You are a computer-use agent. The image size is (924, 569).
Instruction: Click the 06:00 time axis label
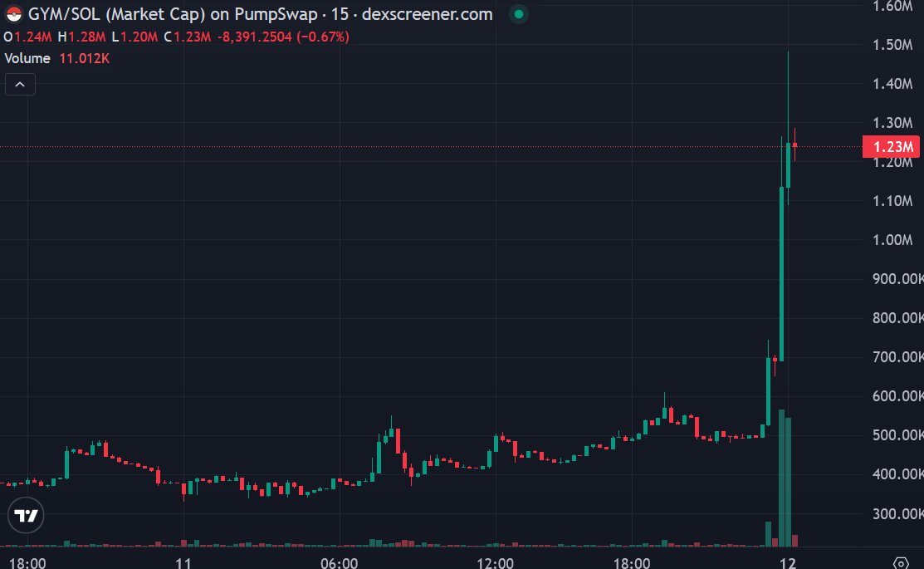coord(340,562)
